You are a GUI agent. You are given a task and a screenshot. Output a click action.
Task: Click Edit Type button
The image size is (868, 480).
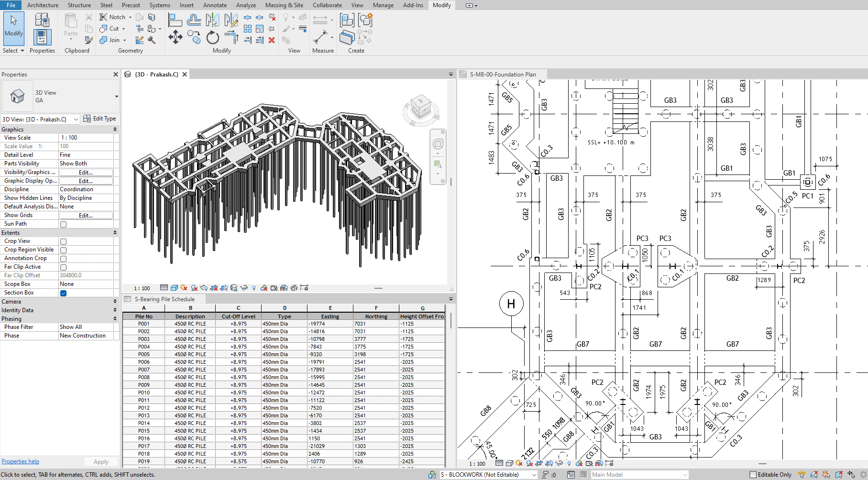(x=100, y=119)
